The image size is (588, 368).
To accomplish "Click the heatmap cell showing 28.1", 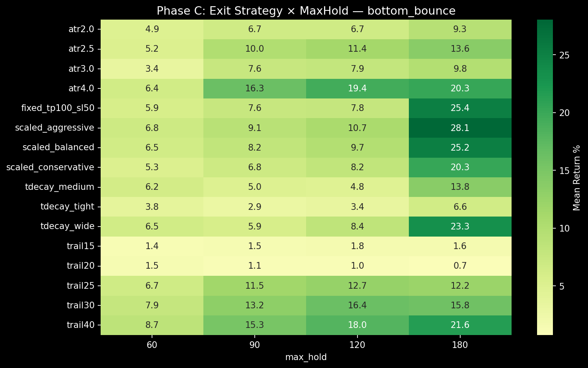I will click(460, 128).
